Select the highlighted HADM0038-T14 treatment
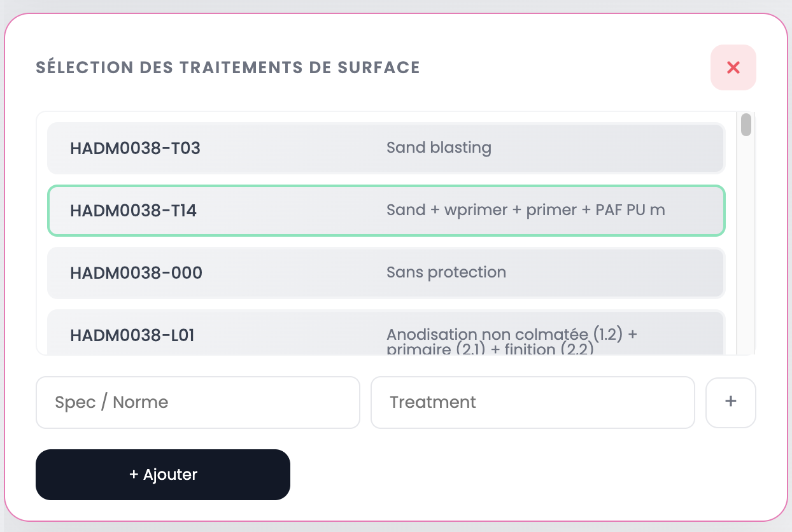 tap(386, 210)
